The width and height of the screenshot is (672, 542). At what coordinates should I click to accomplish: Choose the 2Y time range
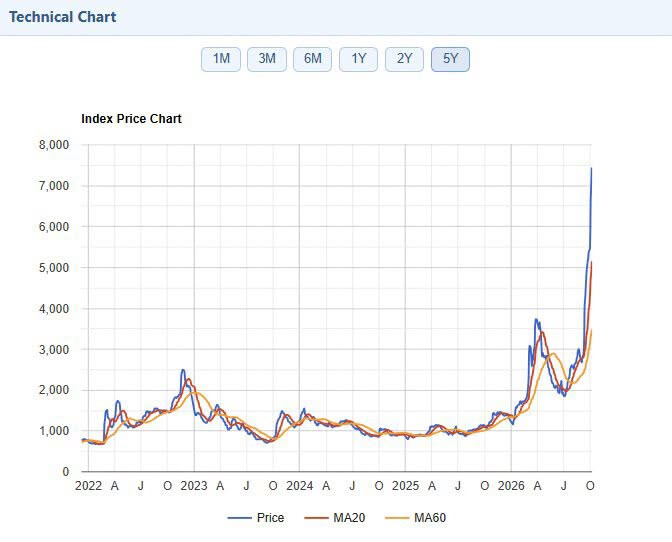tap(404, 59)
